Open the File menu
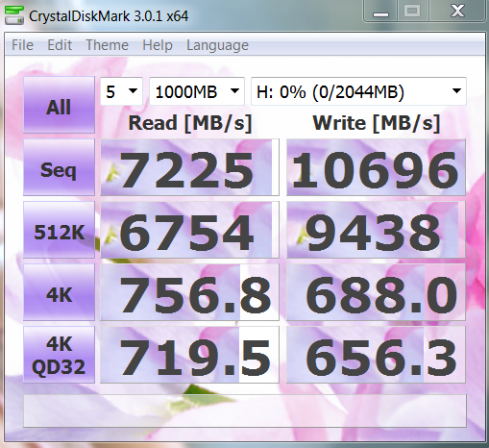The height and width of the screenshot is (448, 489). coord(22,45)
